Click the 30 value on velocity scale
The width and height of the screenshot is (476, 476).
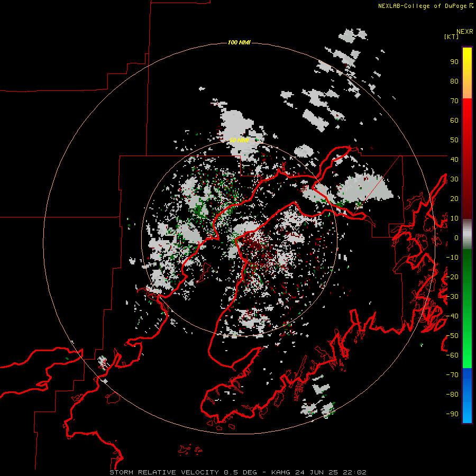pos(454,179)
